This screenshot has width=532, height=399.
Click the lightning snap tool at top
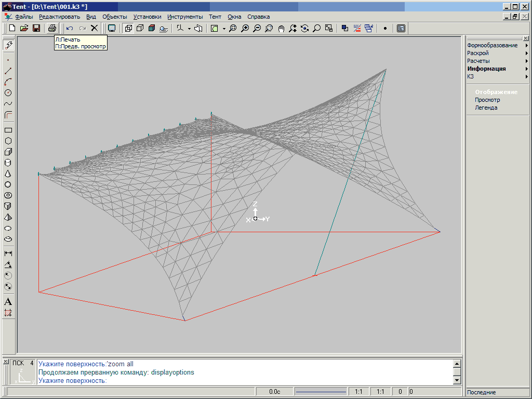tap(8, 45)
